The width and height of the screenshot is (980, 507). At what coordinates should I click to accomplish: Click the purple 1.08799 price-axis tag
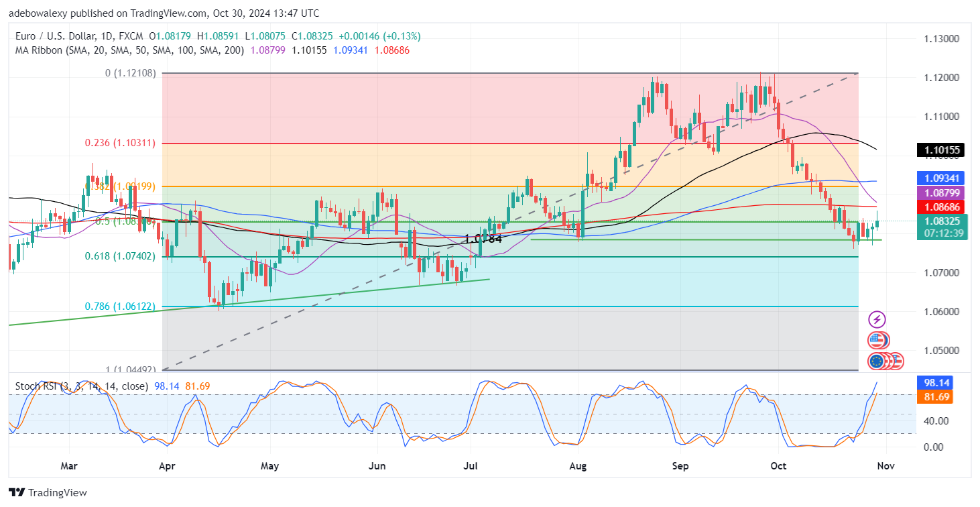[x=940, y=193]
